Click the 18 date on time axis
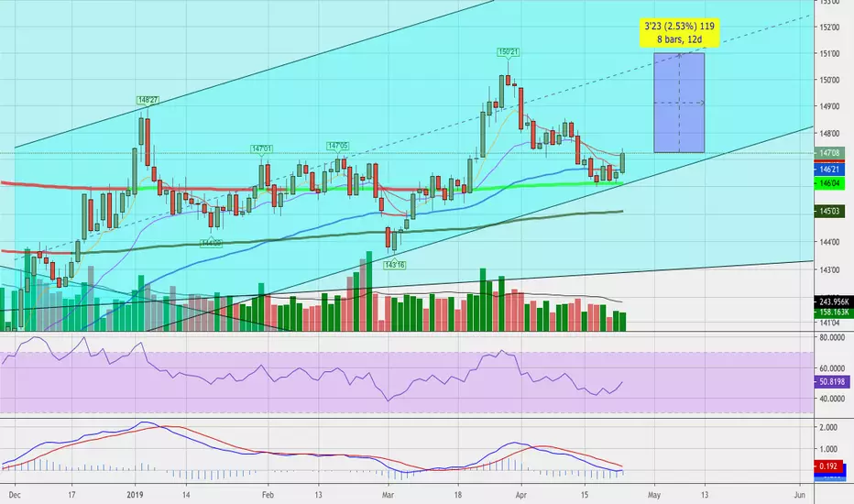 [458, 495]
